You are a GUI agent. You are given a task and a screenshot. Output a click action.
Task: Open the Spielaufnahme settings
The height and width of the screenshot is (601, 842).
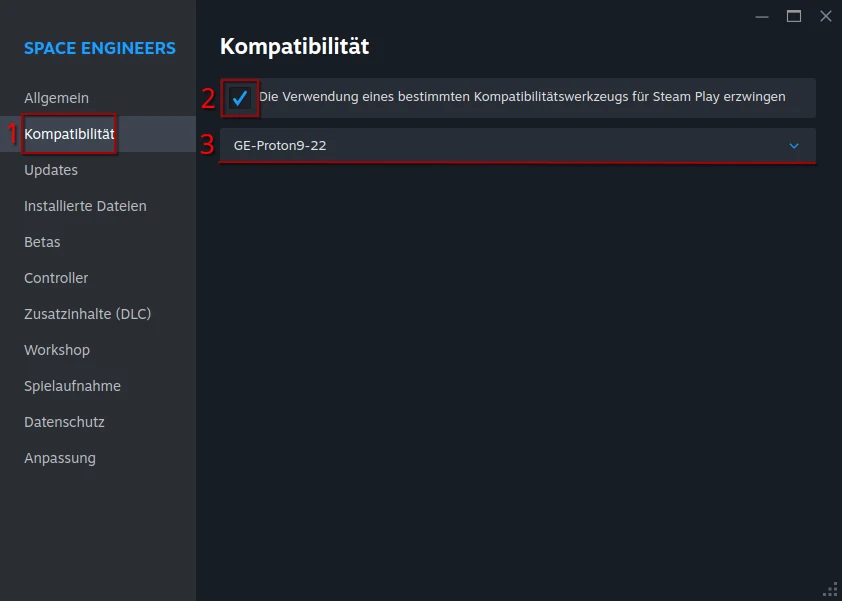(x=72, y=386)
